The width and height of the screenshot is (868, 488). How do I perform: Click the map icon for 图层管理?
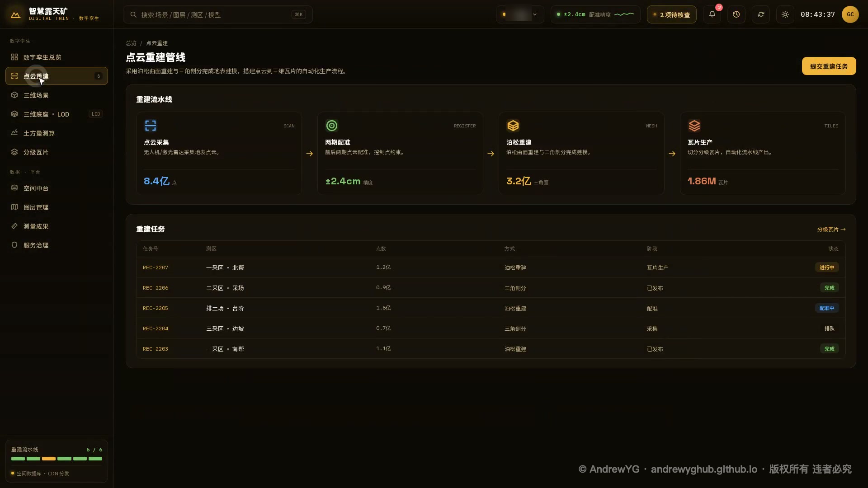point(14,207)
